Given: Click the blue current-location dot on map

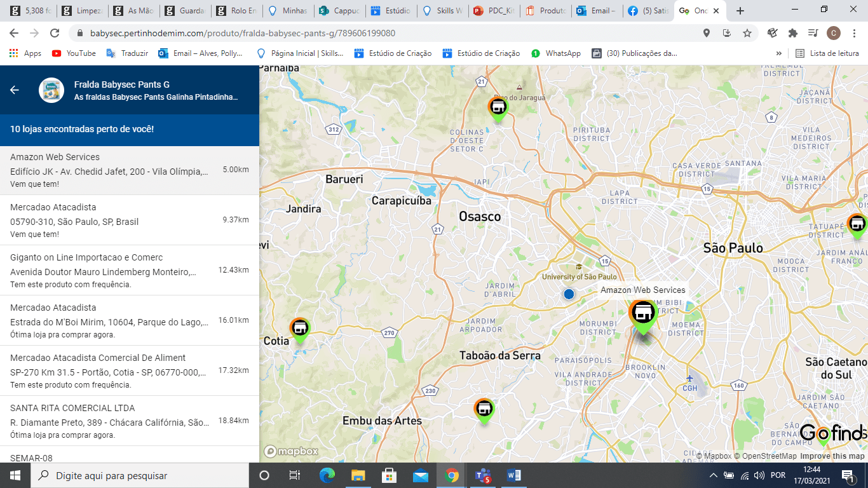Looking at the screenshot, I should (x=569, y=294).
